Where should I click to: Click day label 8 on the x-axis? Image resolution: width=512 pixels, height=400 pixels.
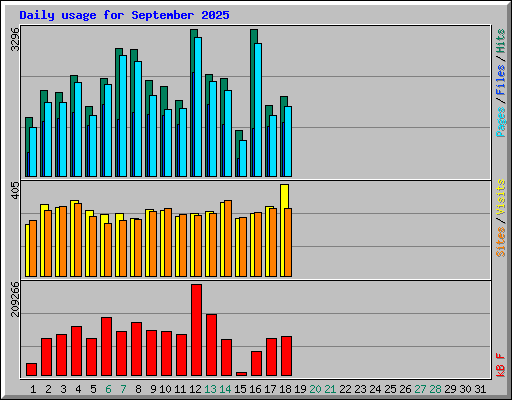(x=138, y=389)
